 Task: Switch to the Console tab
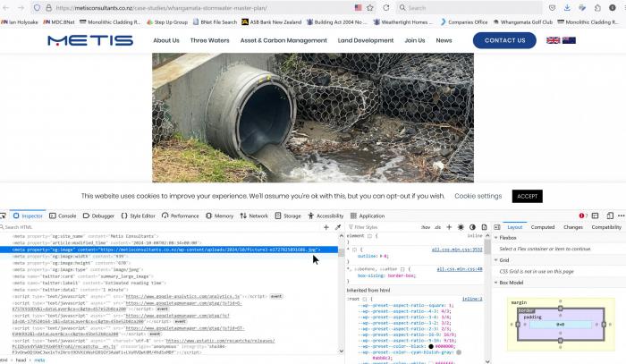(x=63, y=216)
